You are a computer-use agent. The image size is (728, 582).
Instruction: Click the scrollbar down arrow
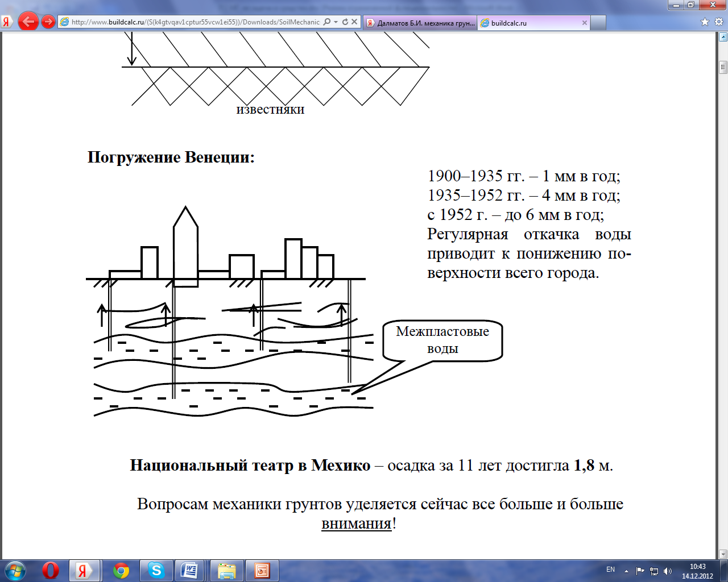coord(723,554)
